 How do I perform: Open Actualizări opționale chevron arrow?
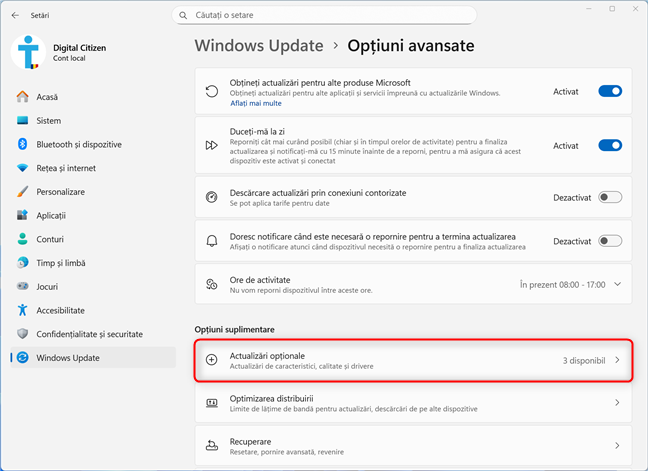[617, 360]
